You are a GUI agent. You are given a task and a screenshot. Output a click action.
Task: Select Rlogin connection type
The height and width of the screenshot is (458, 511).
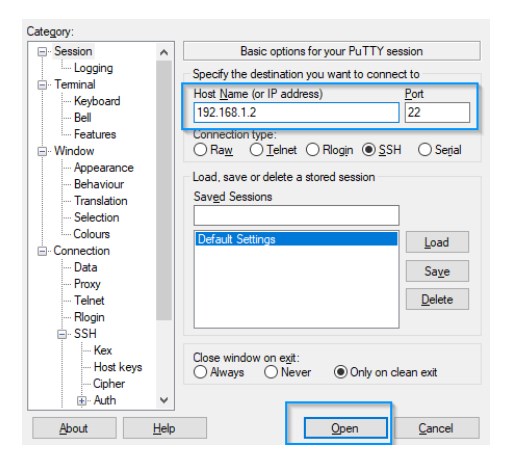312,150
